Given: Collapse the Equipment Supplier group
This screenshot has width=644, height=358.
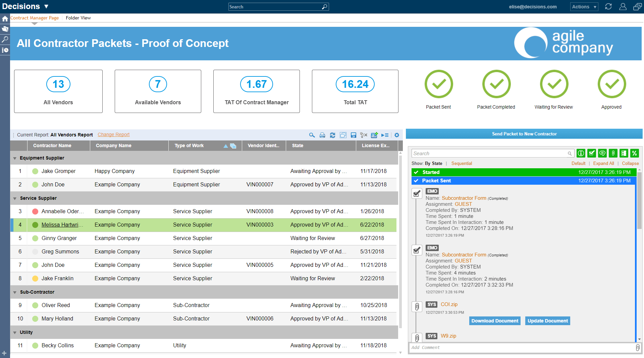Looking at the screenshot, I should tap(15, 158).
